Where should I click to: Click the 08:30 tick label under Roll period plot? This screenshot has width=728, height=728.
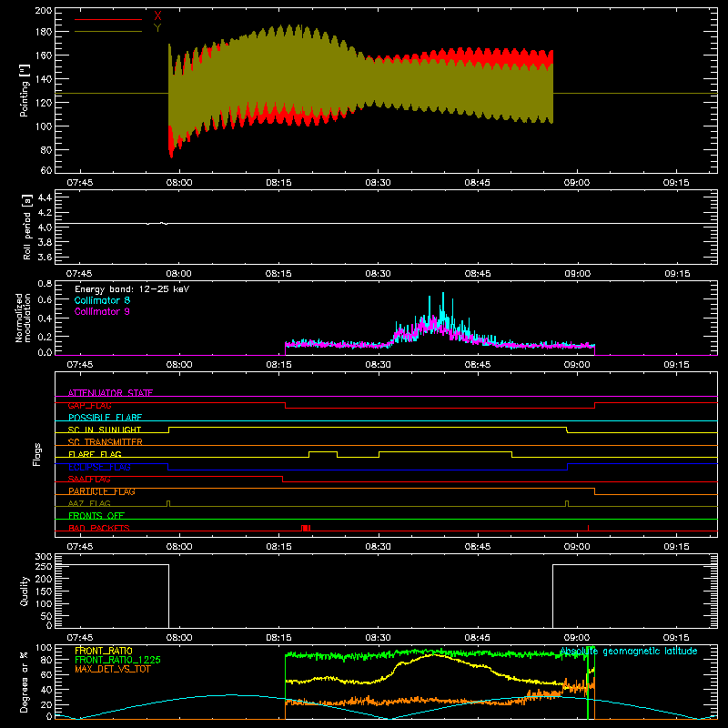point(378,274)
